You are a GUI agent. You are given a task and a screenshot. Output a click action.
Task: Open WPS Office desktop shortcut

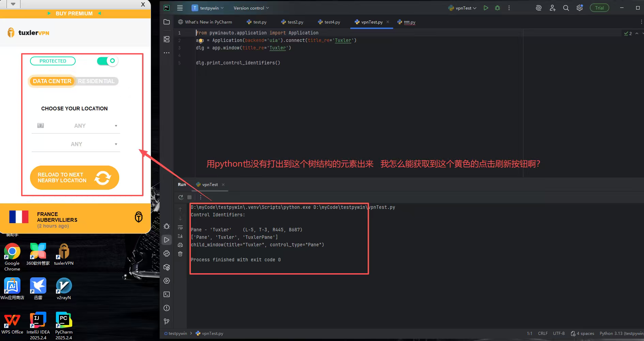click(x=12, y=324)
